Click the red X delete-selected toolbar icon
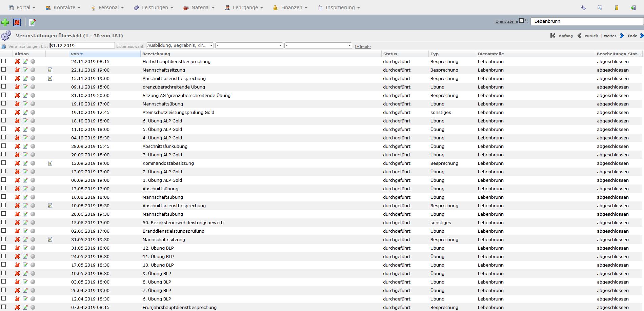The width and height of the screenshot is (644, 311). click(17, 22)
